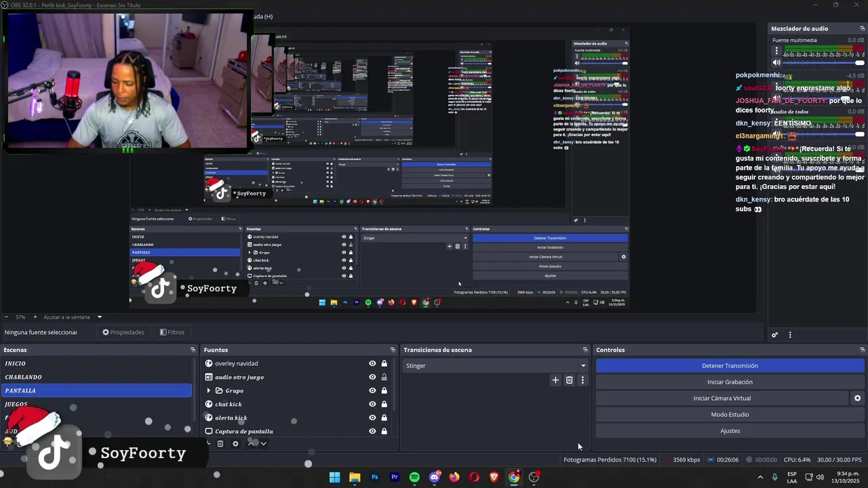Mute the Fuente multimedia speaker icon
The width and height of the screenshot is (868, 488).
click(x=776, y=62)
